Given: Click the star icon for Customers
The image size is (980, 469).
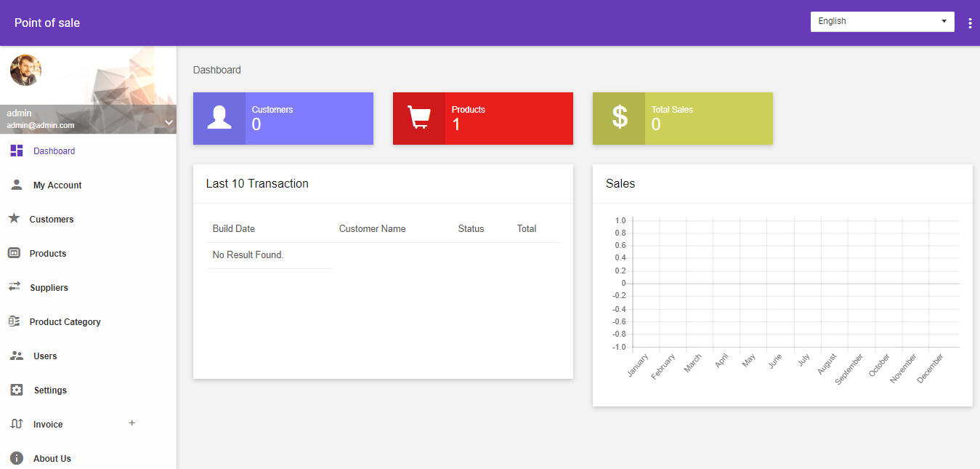Looking at the screenshot, I should (16, 219).
